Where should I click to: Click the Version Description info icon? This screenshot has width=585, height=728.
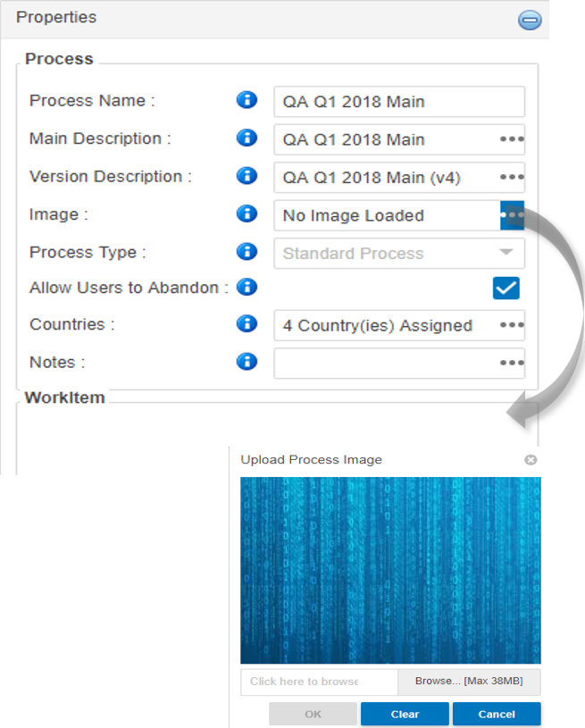[247, 176]
